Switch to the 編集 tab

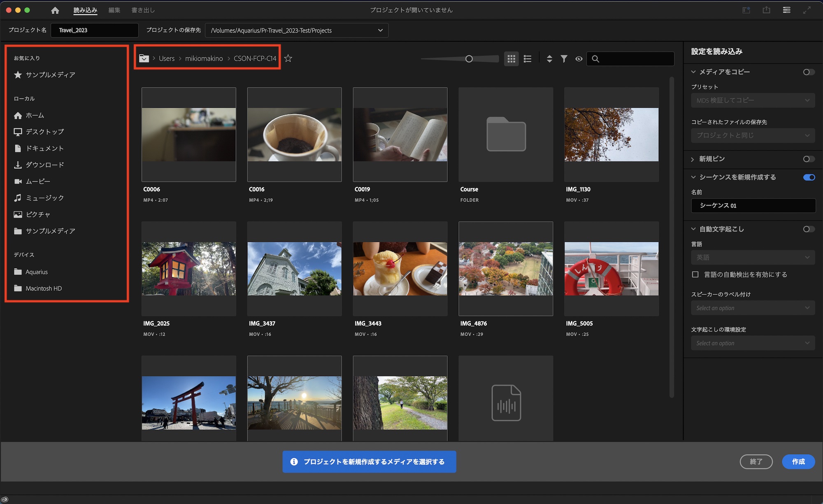coord(114,10)
